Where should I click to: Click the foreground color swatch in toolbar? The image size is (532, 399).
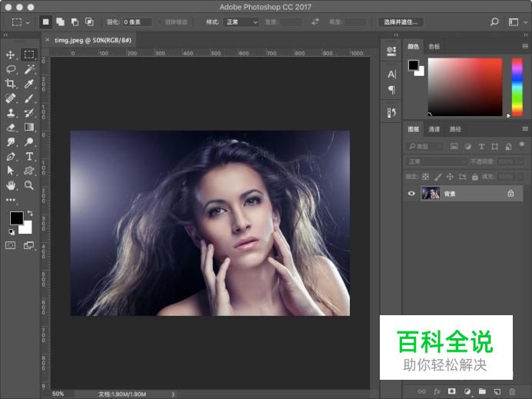(x=15, y=218)
